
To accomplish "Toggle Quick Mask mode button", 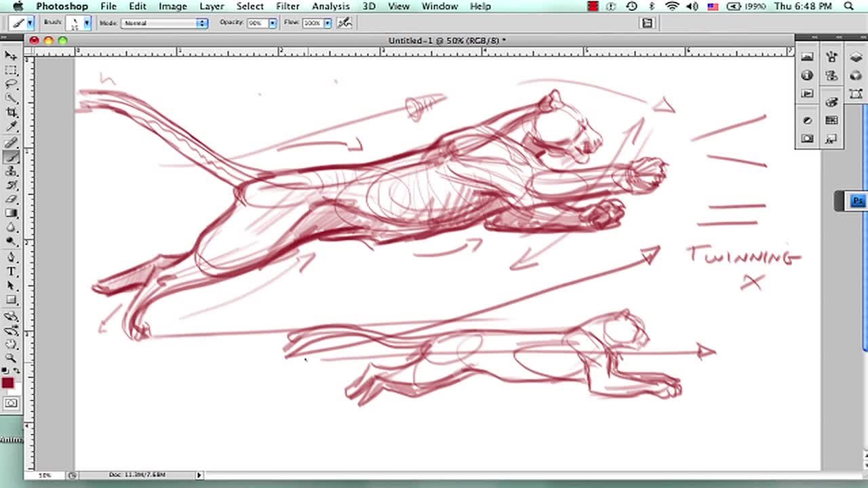I will coord(11,403).
